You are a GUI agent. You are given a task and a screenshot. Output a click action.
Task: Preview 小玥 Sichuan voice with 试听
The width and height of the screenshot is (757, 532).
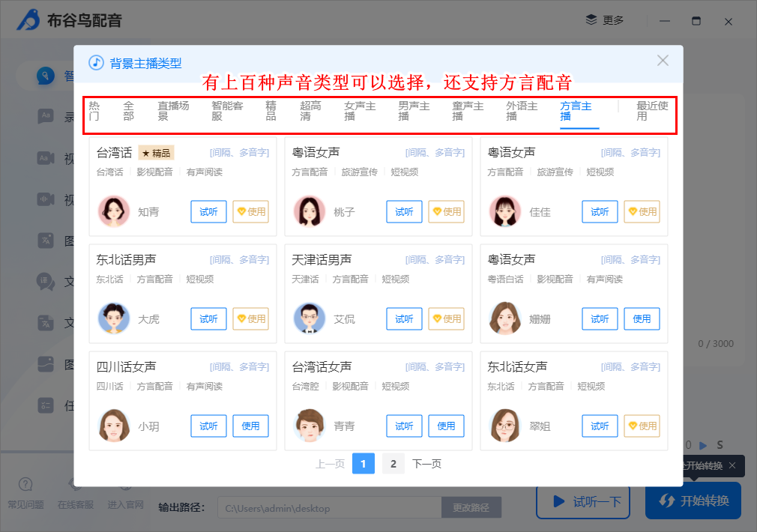(208, 426)
